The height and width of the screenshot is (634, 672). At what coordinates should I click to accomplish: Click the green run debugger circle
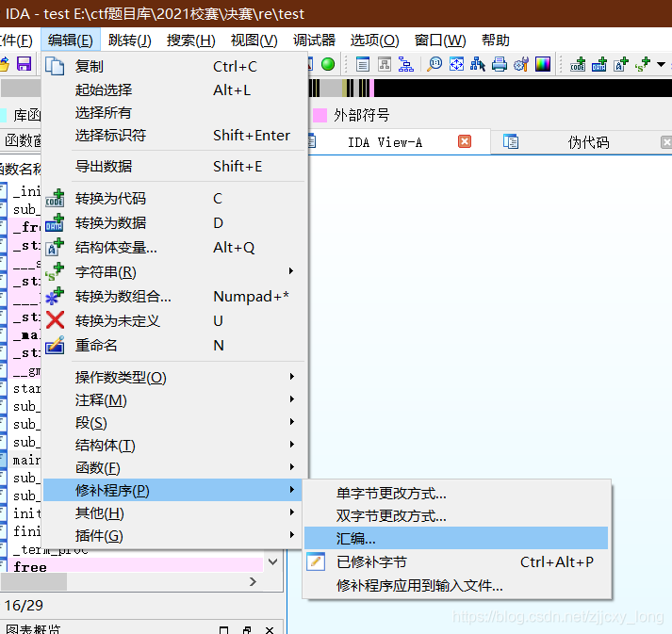[328, 64]
